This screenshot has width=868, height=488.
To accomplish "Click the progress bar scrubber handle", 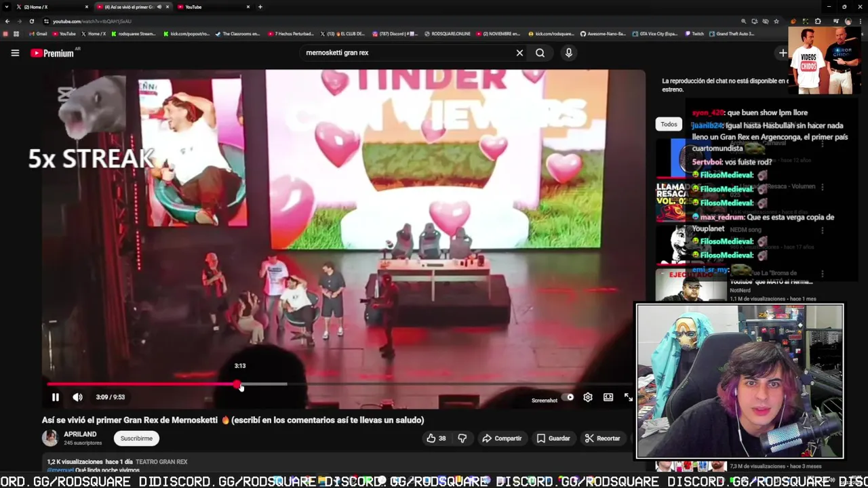I will (239, 384).
